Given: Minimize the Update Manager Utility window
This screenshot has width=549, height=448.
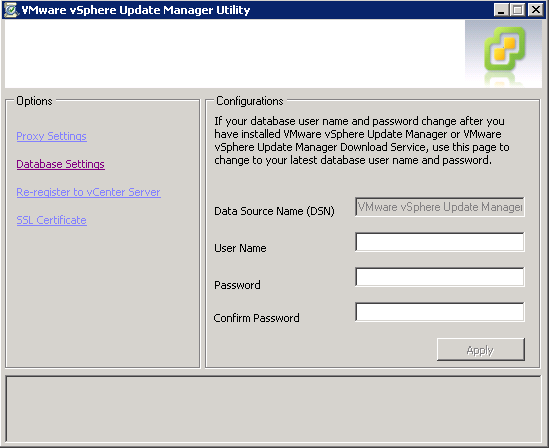Looking at the screenshot, I should click(501, 9).
